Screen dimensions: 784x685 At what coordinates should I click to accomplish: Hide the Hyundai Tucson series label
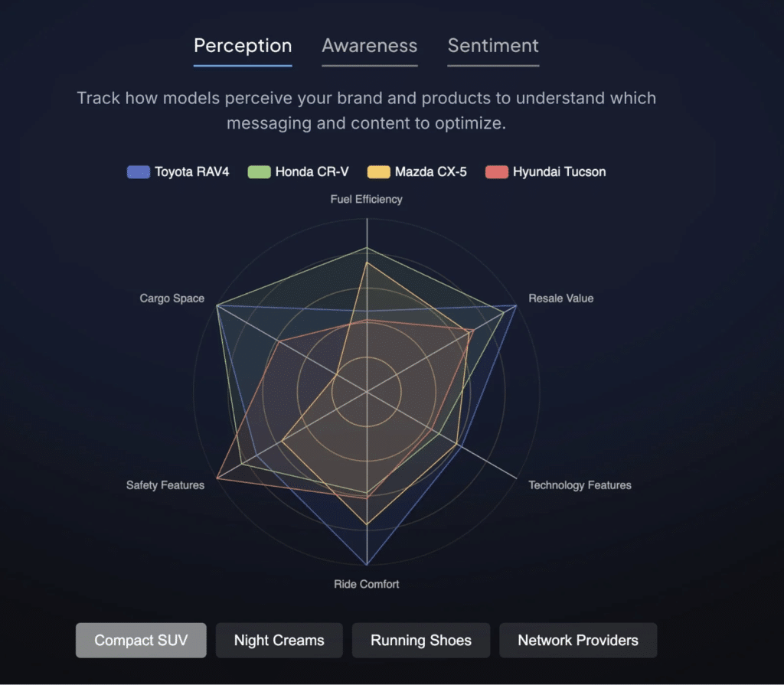(560, 172)
